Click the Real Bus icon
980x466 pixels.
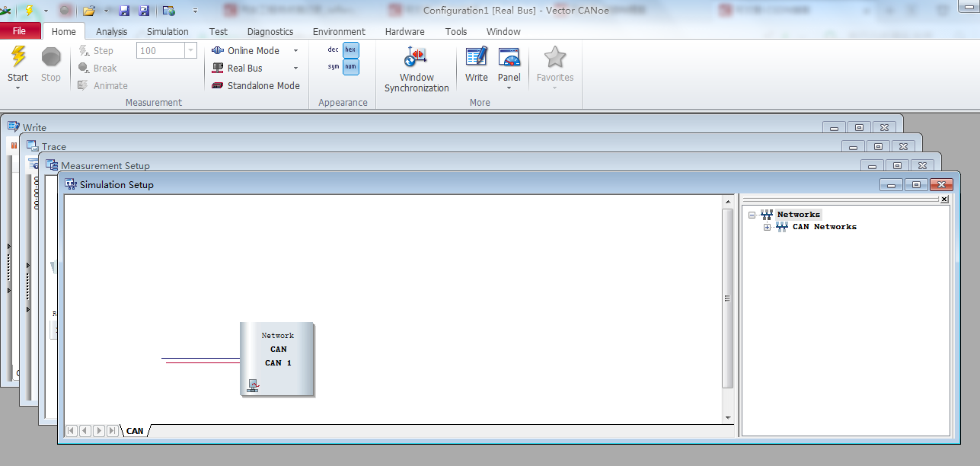coord(218,69)
